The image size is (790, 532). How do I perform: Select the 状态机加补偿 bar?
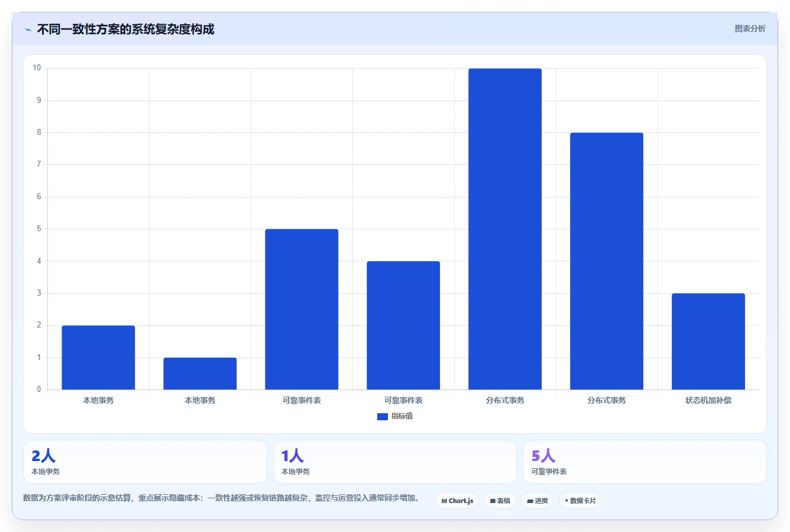click(x=708, y=342)
